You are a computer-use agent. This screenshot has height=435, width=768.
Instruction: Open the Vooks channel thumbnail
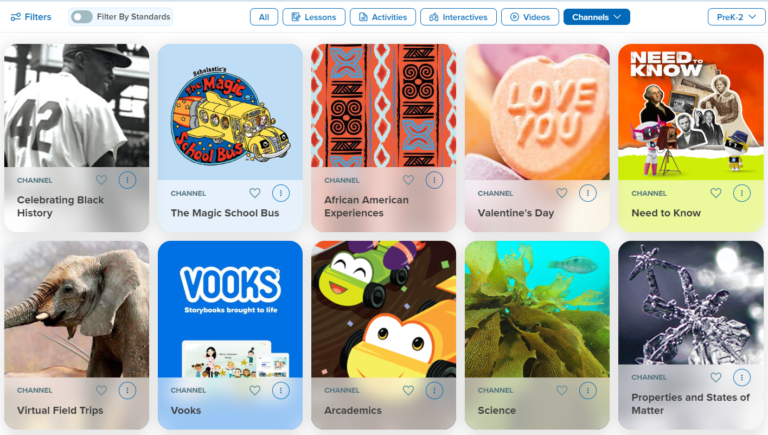[x=230, y=309]
